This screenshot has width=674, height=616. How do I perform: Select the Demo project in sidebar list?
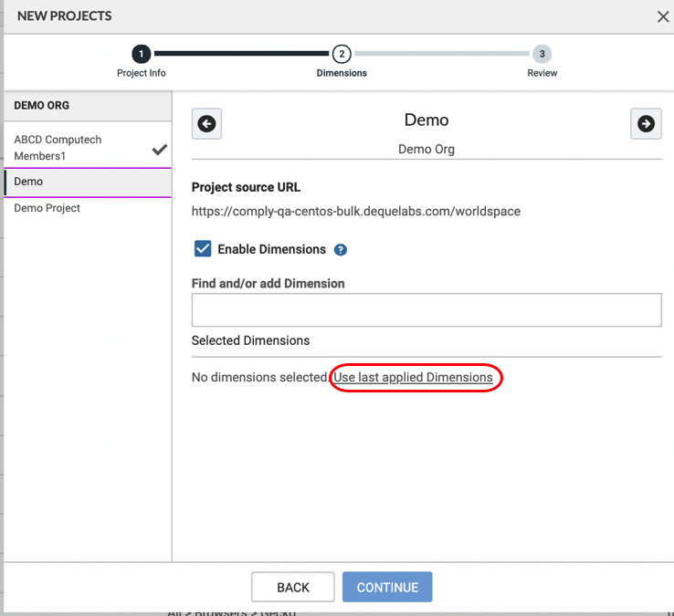[x=28, y=182]
